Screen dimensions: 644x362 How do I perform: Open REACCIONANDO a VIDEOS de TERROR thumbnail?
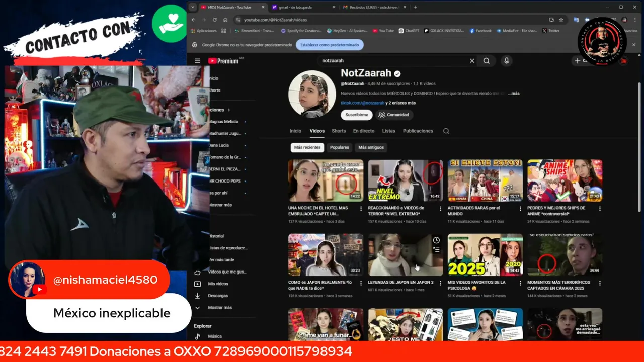(x=406, y=180)
